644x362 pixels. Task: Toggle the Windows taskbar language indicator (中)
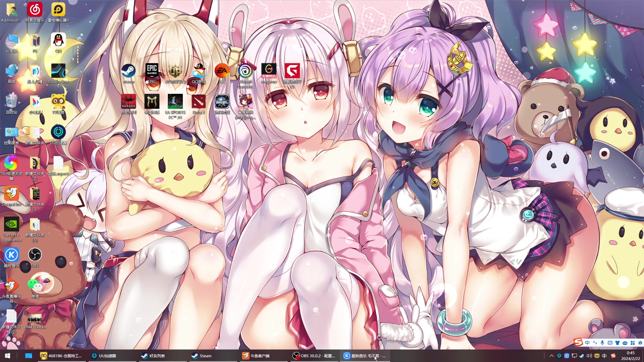604,356
